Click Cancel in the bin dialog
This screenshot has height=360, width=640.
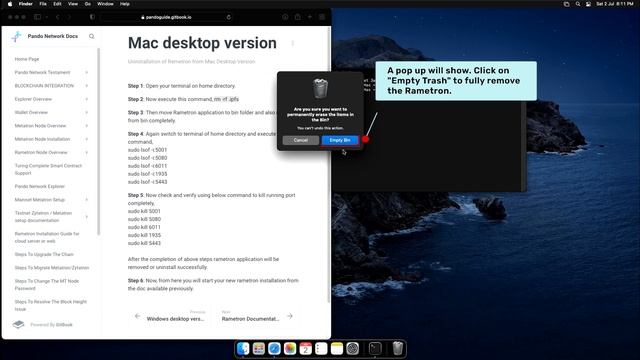tap(301, 140)
